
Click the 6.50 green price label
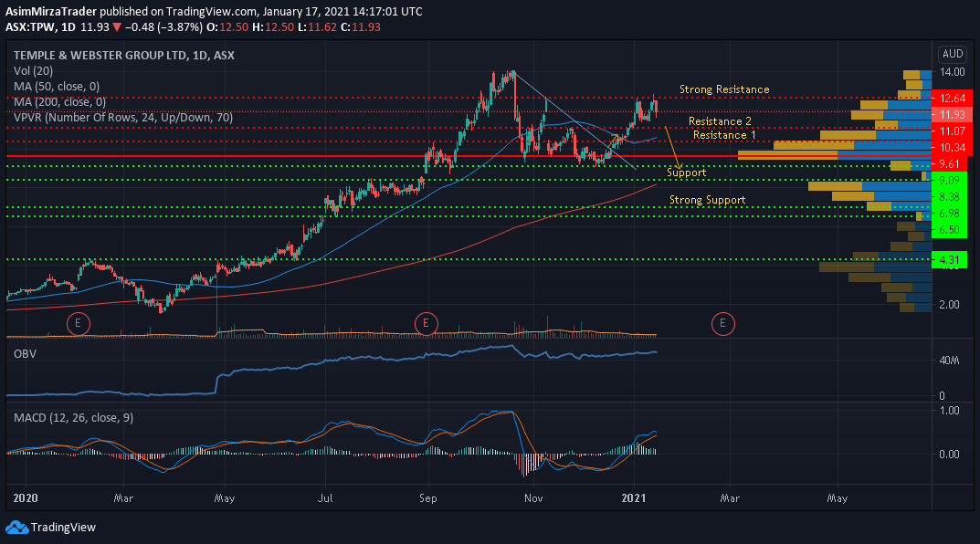click(x=949, y=230)
